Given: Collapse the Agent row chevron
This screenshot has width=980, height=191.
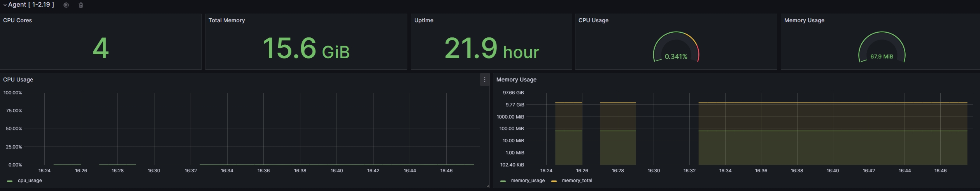Looking at the screenshot, I should (x=5, y=5).
